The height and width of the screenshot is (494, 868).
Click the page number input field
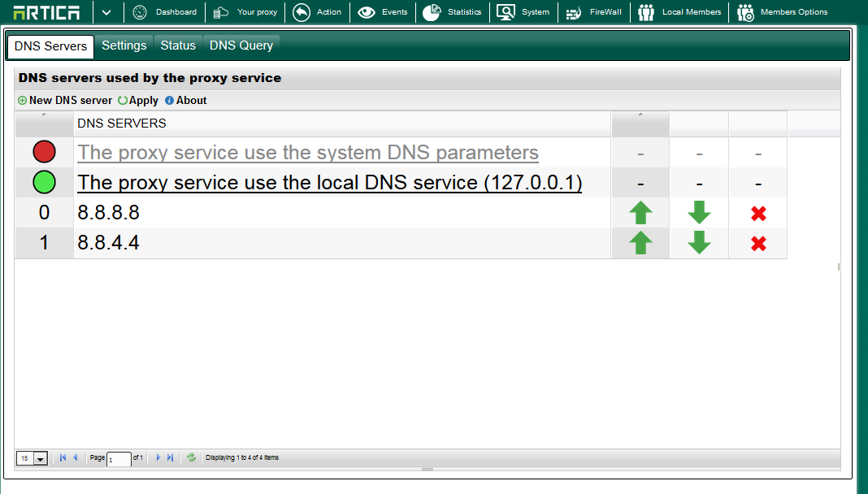coord(119,458)
